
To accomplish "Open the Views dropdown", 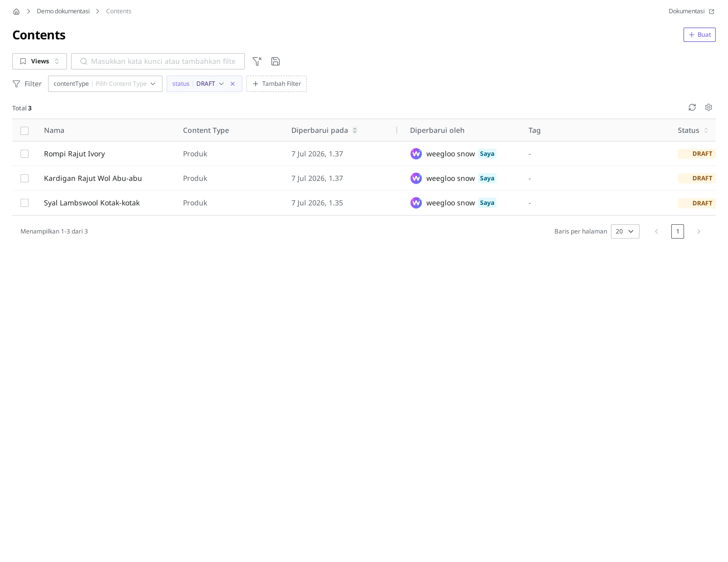I will [x=39, y=61].
